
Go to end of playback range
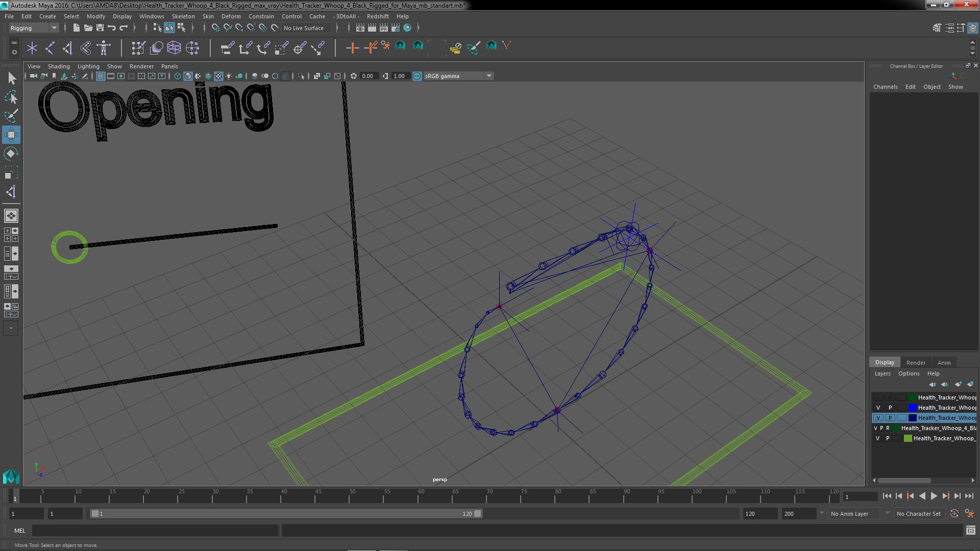pos(969,496)
